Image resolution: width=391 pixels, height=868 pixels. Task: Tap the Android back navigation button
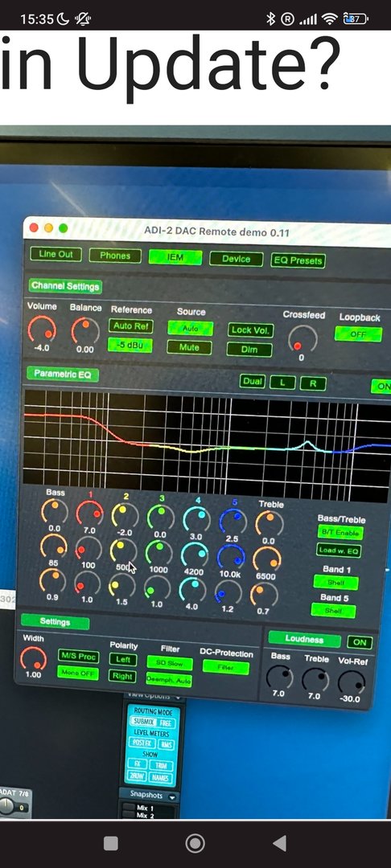pyautogui.click(x=280, y=843)
